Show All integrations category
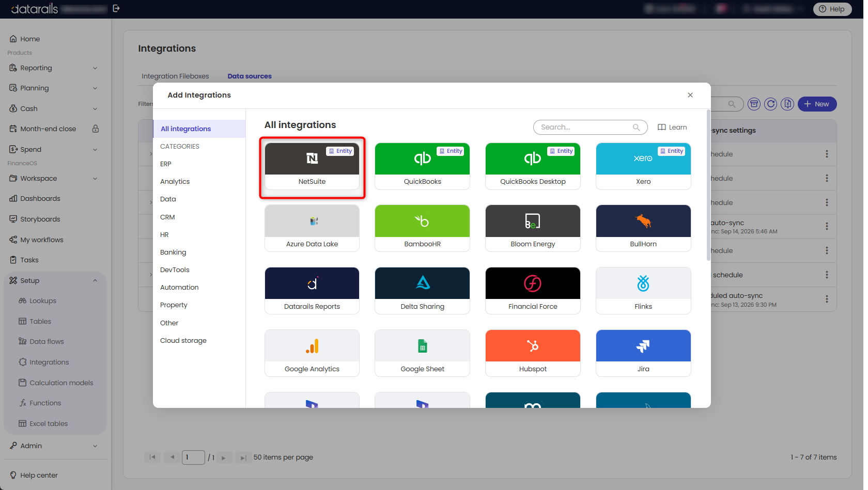 [199, 129]
